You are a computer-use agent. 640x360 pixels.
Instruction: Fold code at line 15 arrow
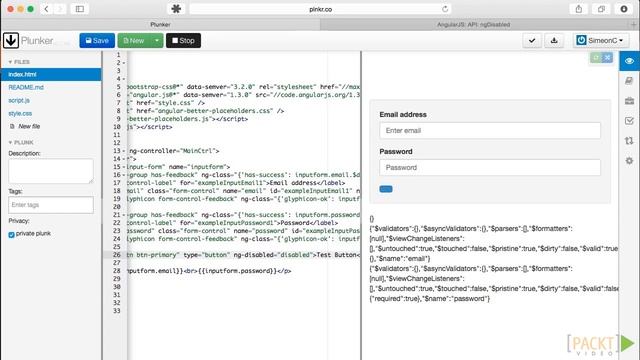pos(124,167)
